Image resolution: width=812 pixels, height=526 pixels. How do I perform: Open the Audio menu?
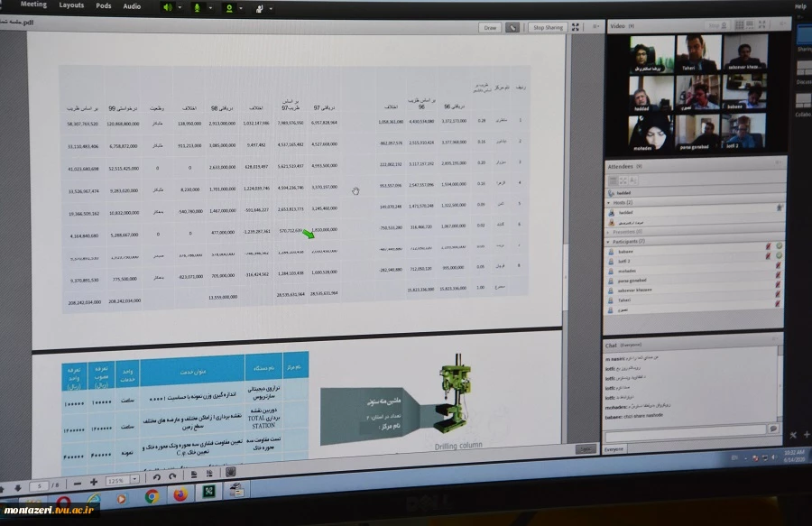click(132, 6)
